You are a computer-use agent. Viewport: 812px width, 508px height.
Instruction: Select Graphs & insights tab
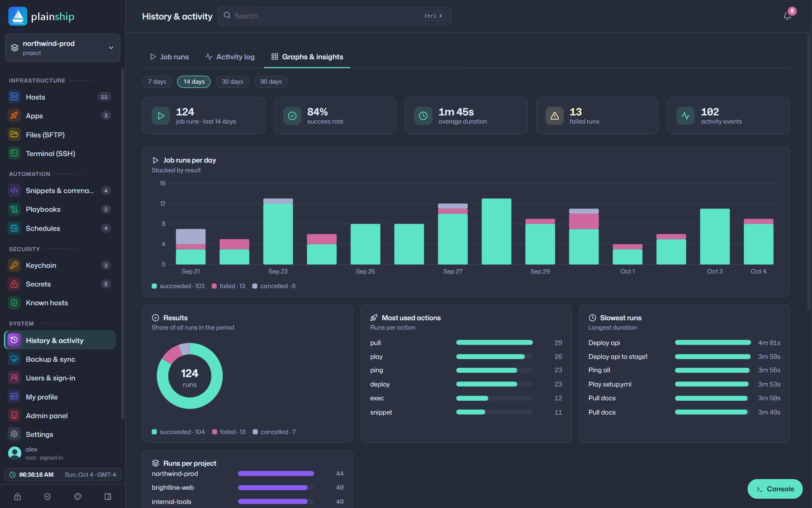[x=307, y=57]
